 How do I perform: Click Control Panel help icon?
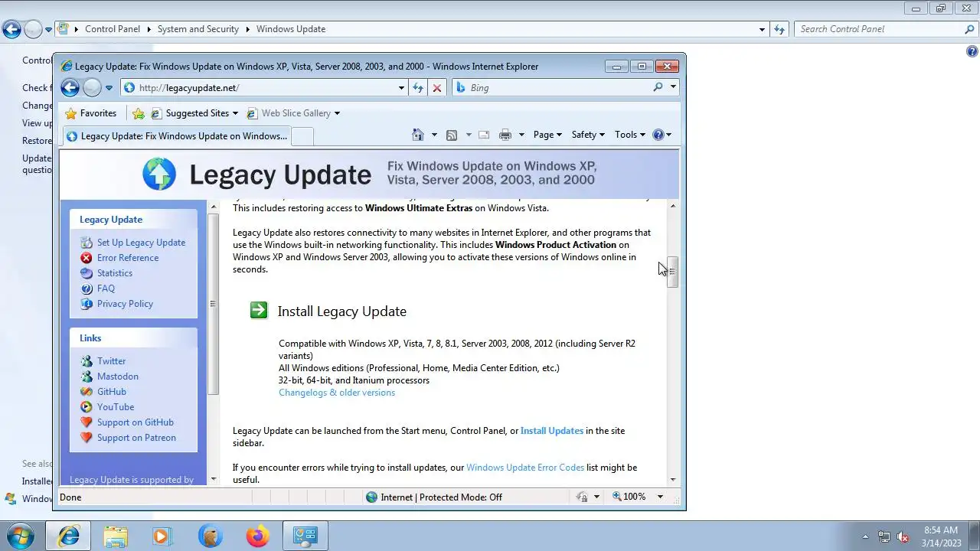click(972, 52)
